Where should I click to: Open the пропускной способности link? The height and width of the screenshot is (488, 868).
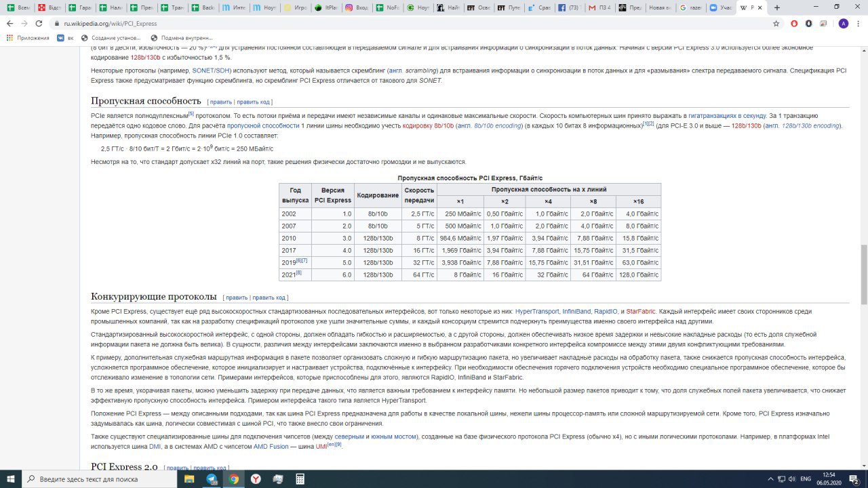click(x=263, y=125)
